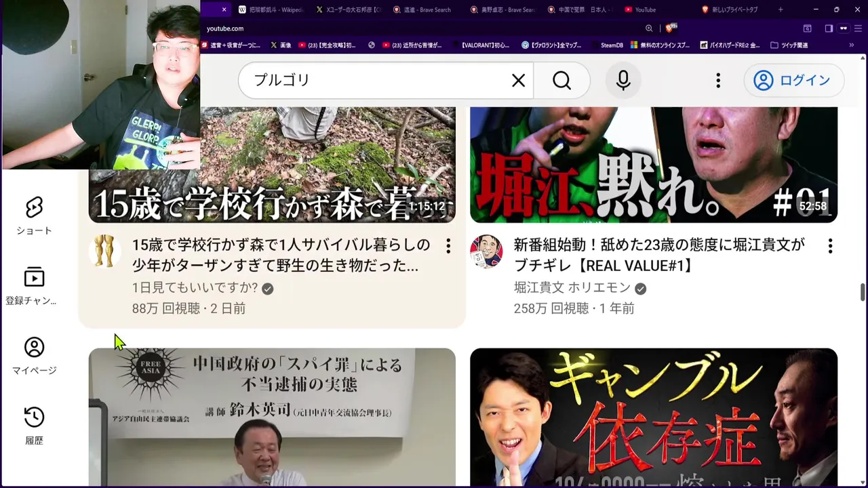Viewport: 868px width, 488px height.
Task: Show more bookmarks with the chevron
Action: pyautogui.click(x=851, y=45)
